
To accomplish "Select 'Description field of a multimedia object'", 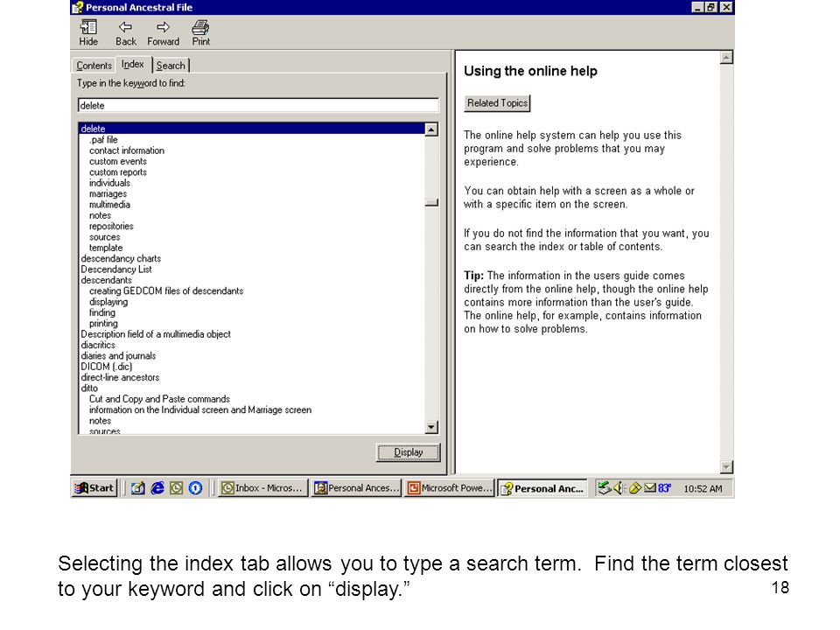I will (156, 334).
